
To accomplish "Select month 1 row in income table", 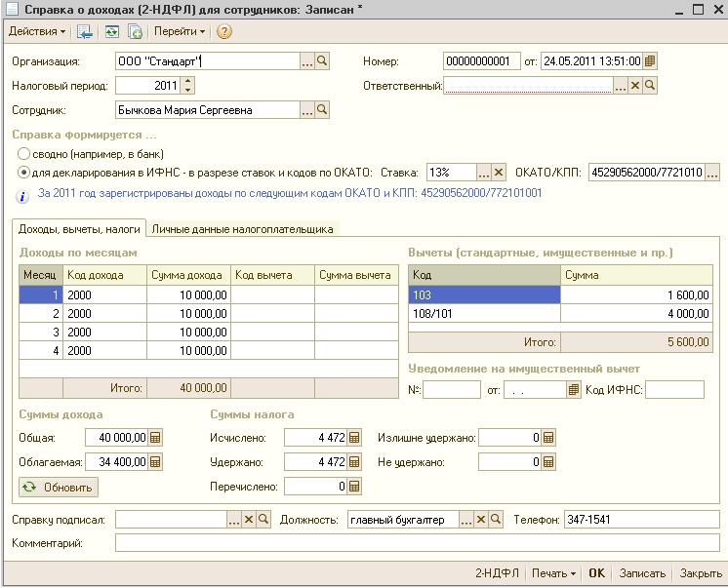I will (209, 294).
